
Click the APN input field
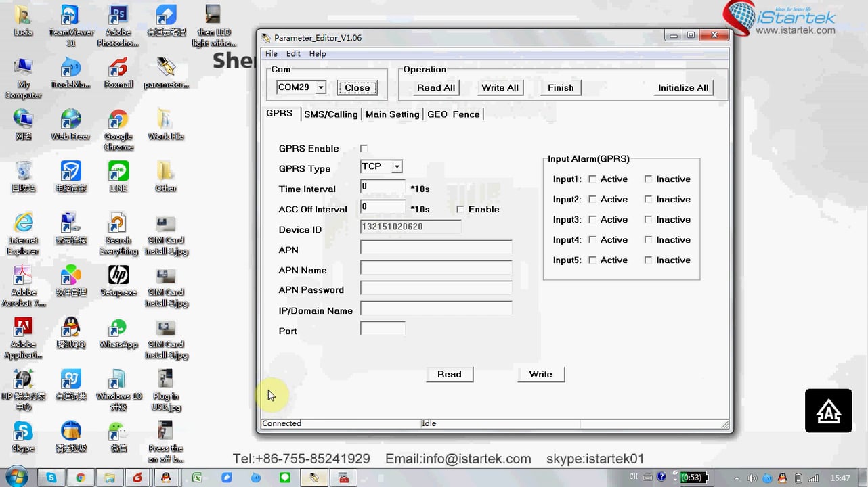[x=436, y=248]
